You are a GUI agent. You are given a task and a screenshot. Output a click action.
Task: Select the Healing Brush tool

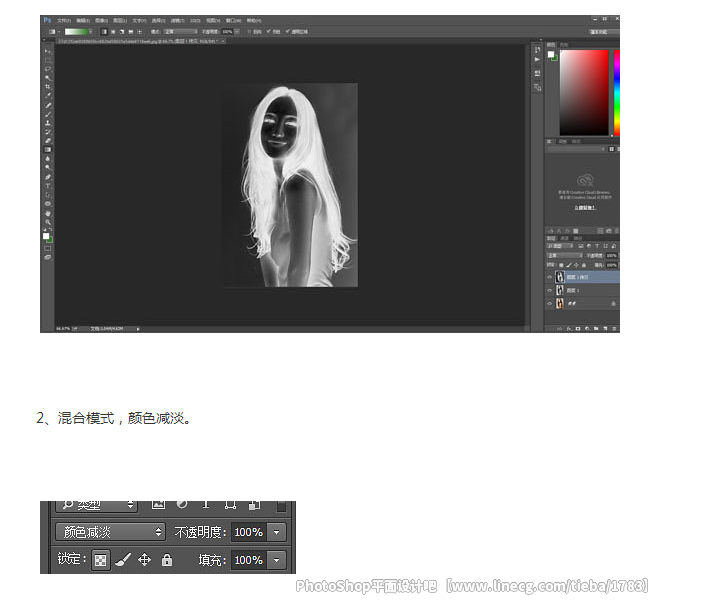48,106
